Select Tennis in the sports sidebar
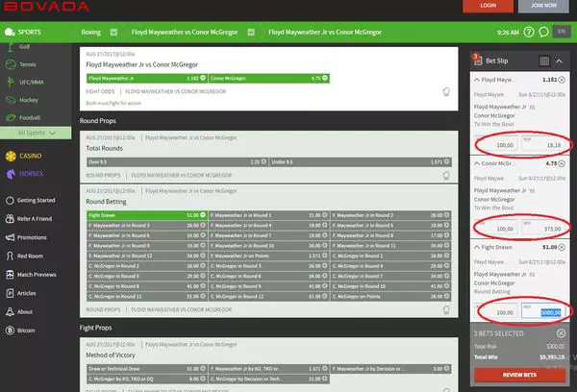The height and width of the screenshot is (392, 577). tap(28, 64)
